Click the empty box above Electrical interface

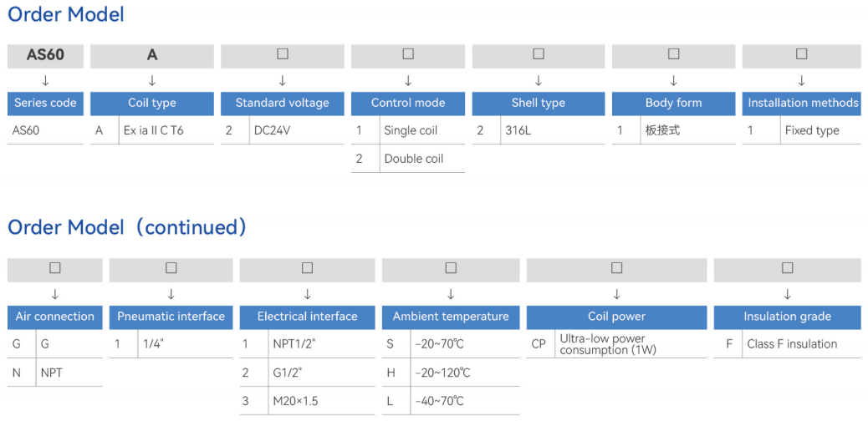tap(307, 268)
